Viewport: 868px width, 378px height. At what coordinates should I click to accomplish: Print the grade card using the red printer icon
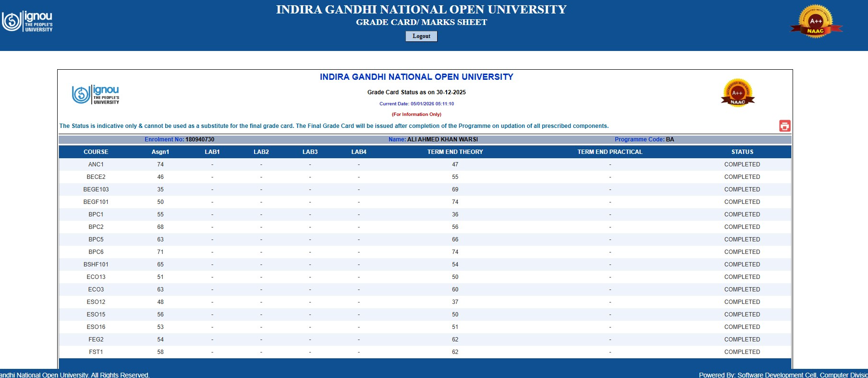785,126
